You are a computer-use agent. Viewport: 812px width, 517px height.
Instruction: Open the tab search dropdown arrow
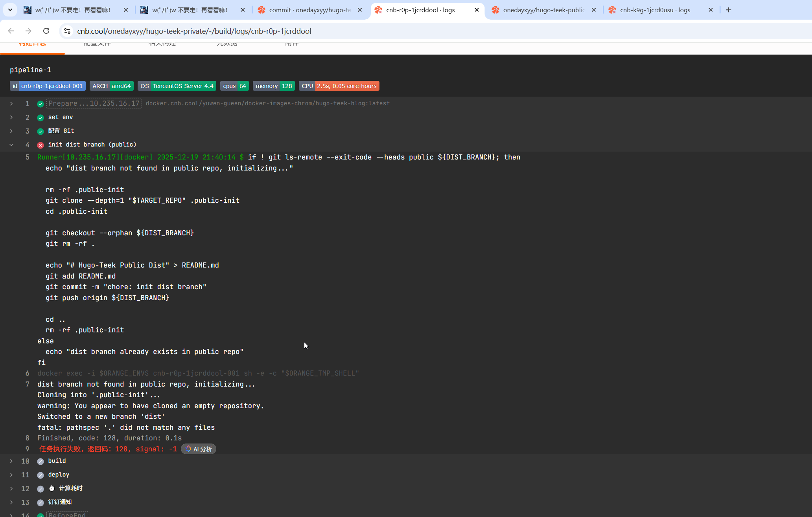click(x=10, y=10)
